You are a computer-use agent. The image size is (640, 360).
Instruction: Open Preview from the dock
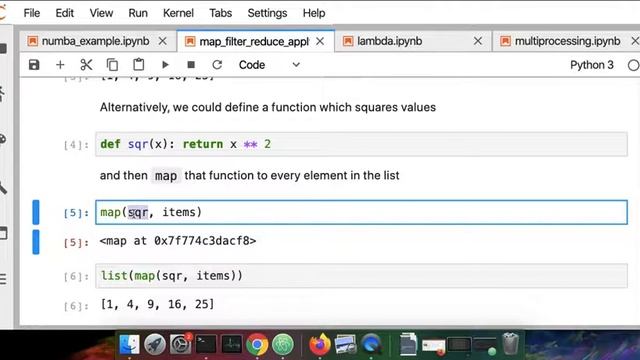[345, 344]
